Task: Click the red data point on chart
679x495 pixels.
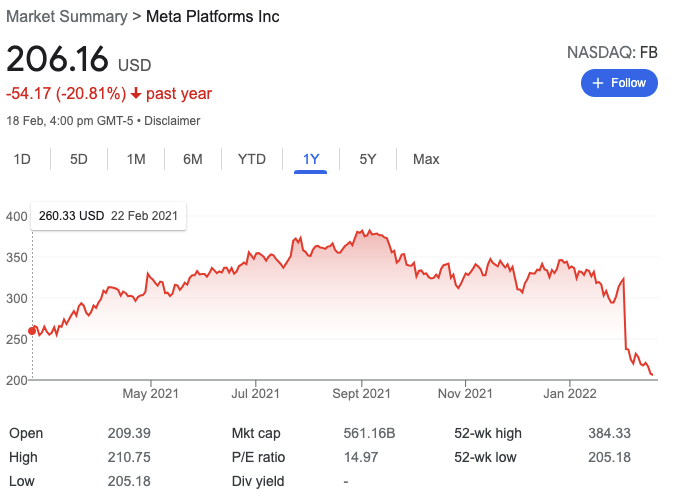Action: [32, 331]
